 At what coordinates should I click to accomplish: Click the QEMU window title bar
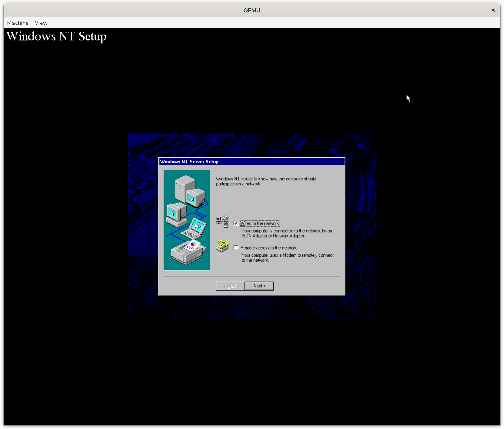point(252,10)
